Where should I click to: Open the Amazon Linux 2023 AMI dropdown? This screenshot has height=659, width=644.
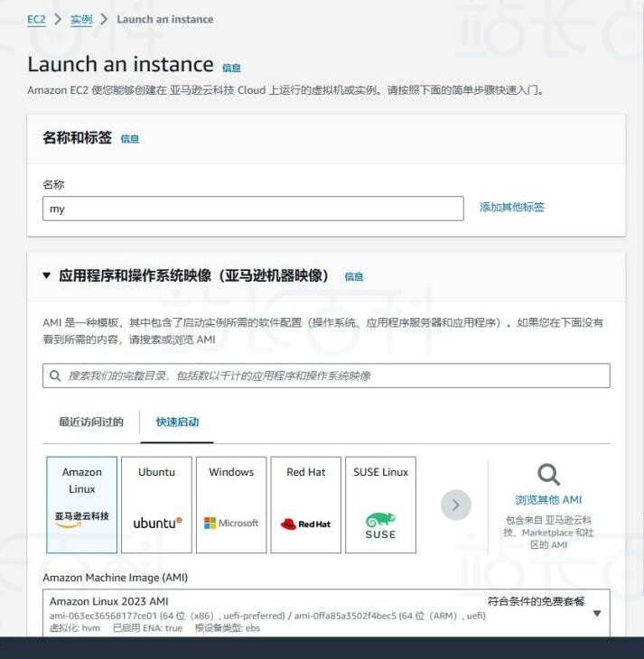coord(326,613)
